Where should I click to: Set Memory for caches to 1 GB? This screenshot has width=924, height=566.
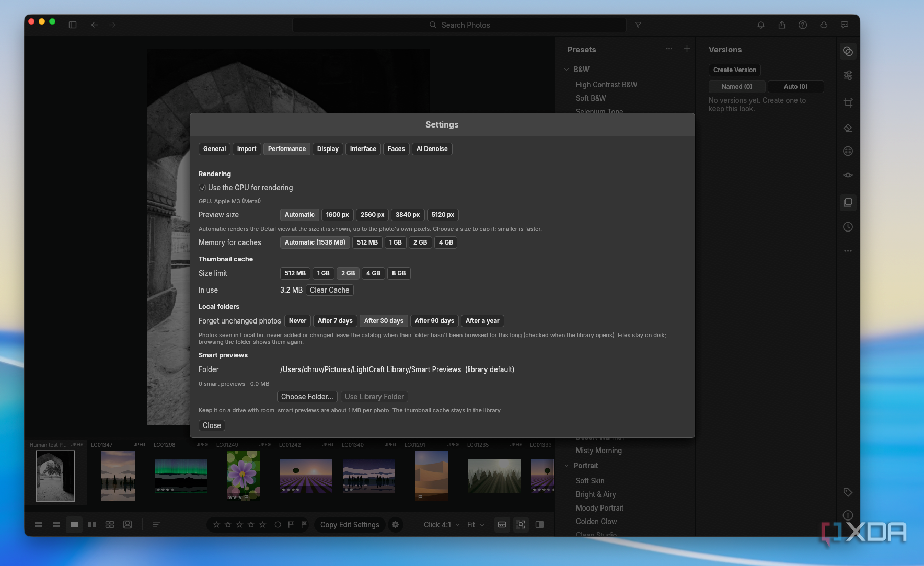coord(396,242)
